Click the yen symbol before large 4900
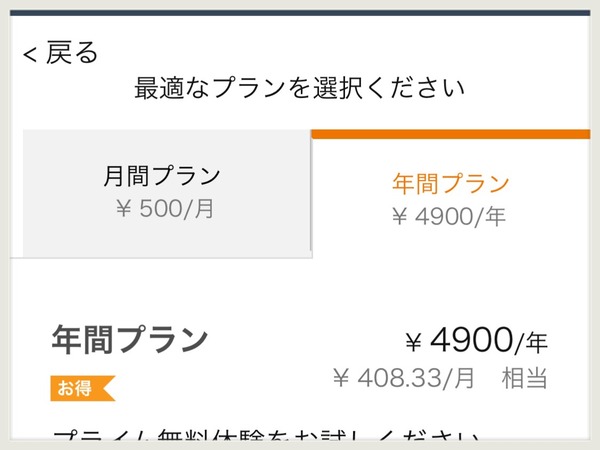Viewport: 600px width, 450px height. pos(414,342)
